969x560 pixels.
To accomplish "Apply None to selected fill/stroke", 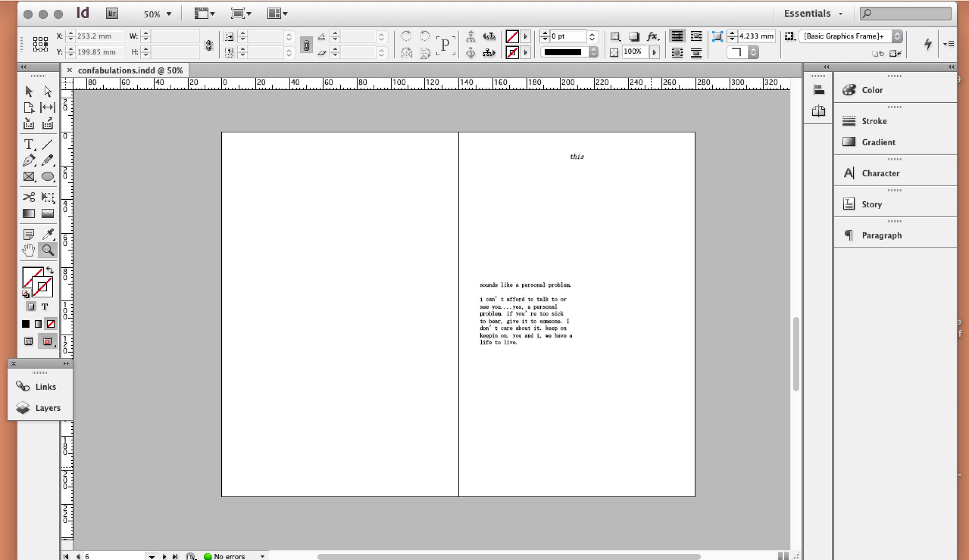I will coord(51,324).
